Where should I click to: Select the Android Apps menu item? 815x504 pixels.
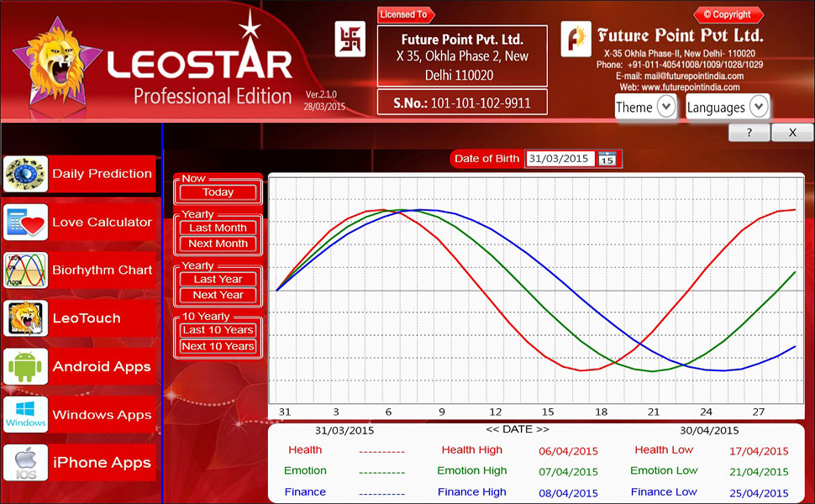[x=102, y=366]
